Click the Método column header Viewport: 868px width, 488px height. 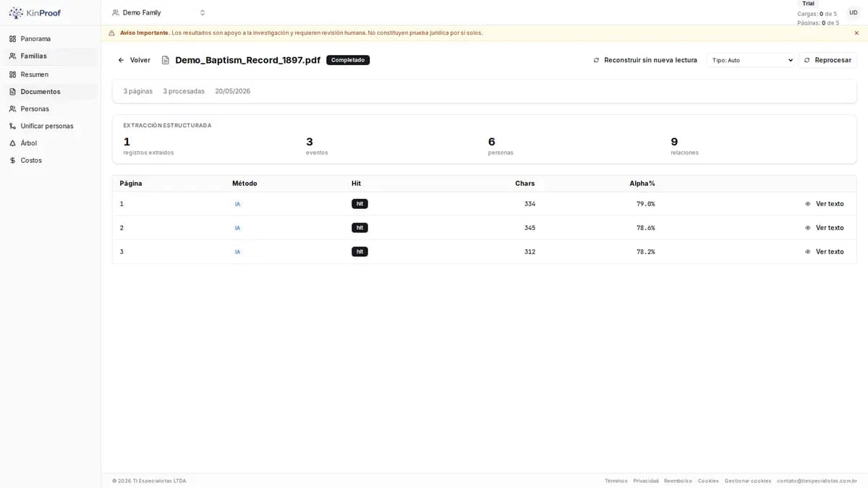coord(244,184)
